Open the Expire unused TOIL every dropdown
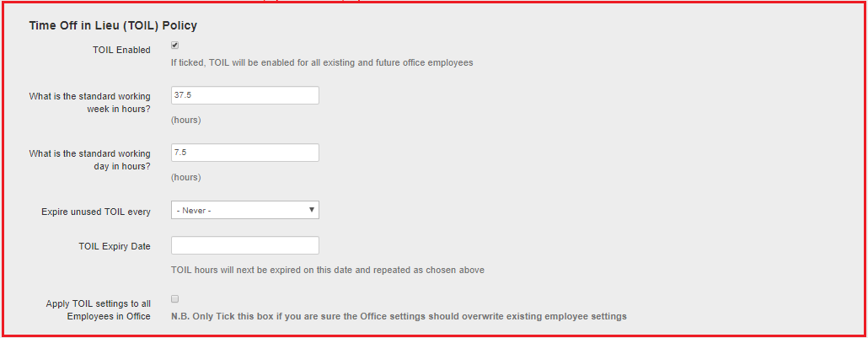 pos(244,210)
